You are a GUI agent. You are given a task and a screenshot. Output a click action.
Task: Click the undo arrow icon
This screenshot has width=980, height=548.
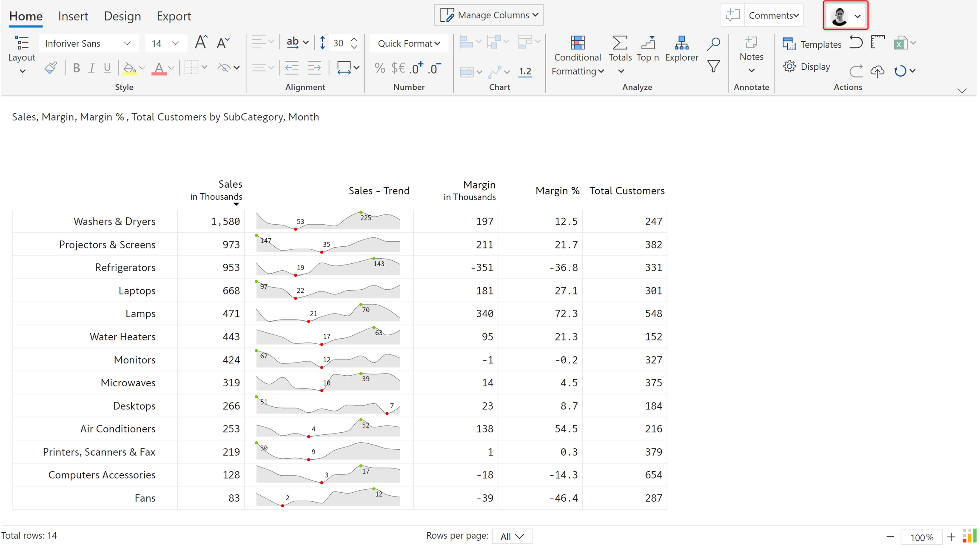click(855, 43)
